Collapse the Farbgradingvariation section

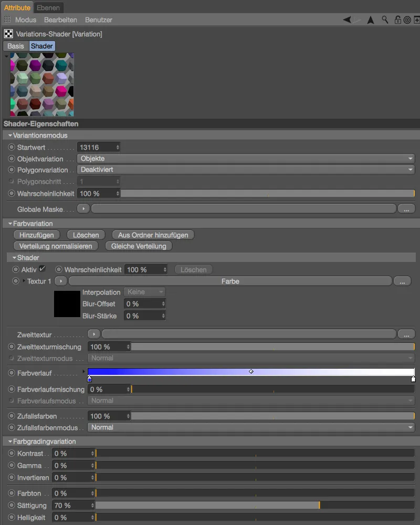pyautogui.click(x=10, y=441)
